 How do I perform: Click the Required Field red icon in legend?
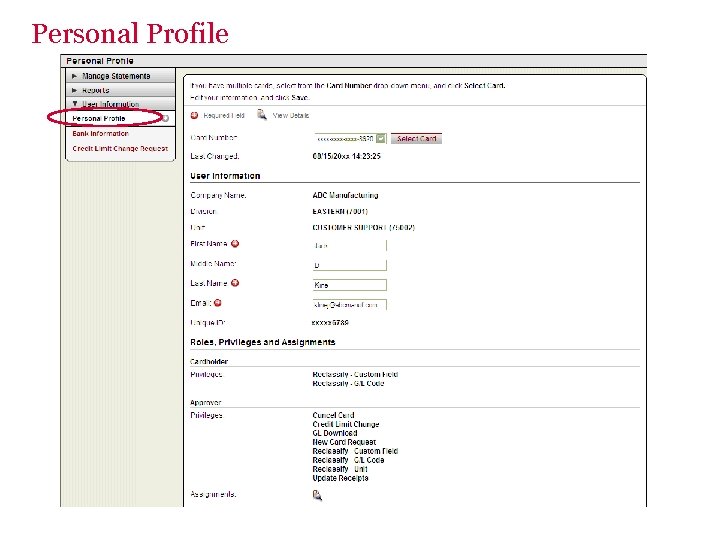(x=194, y=115)
